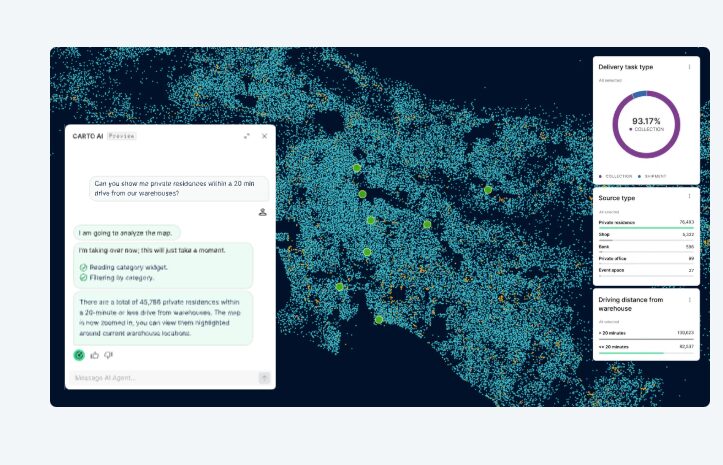723x465 pixels.
Task: Close the CARTO AI chat panel
Action: [264, 136]
